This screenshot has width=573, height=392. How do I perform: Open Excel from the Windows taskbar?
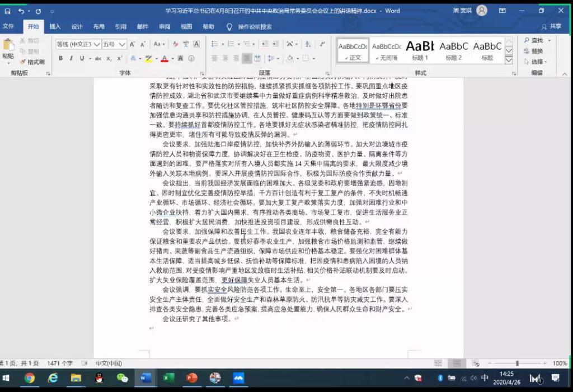coord(168,379)
